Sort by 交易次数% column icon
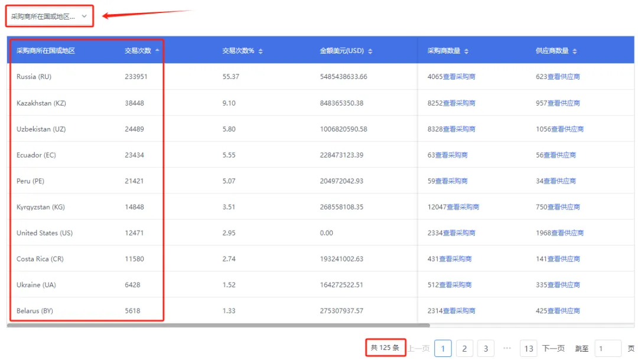This screenshot has height=364, width=638. pyautogui.click(x=261, y=51)
